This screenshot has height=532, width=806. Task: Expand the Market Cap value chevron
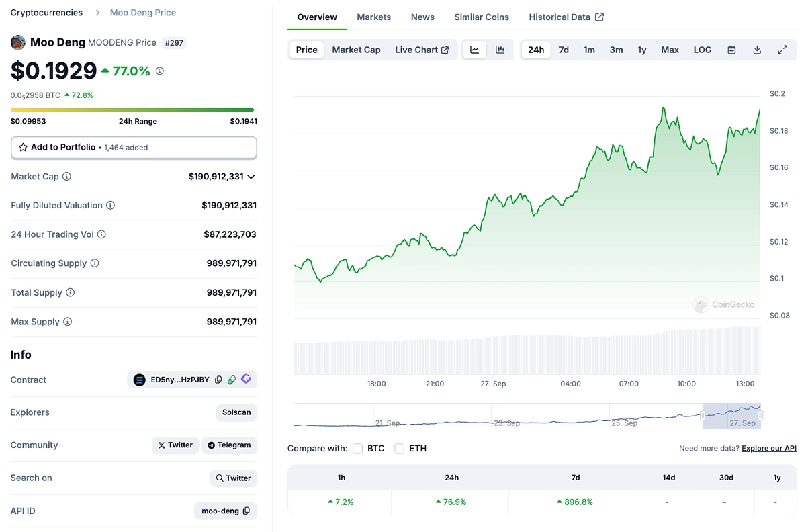coord(251,177)
